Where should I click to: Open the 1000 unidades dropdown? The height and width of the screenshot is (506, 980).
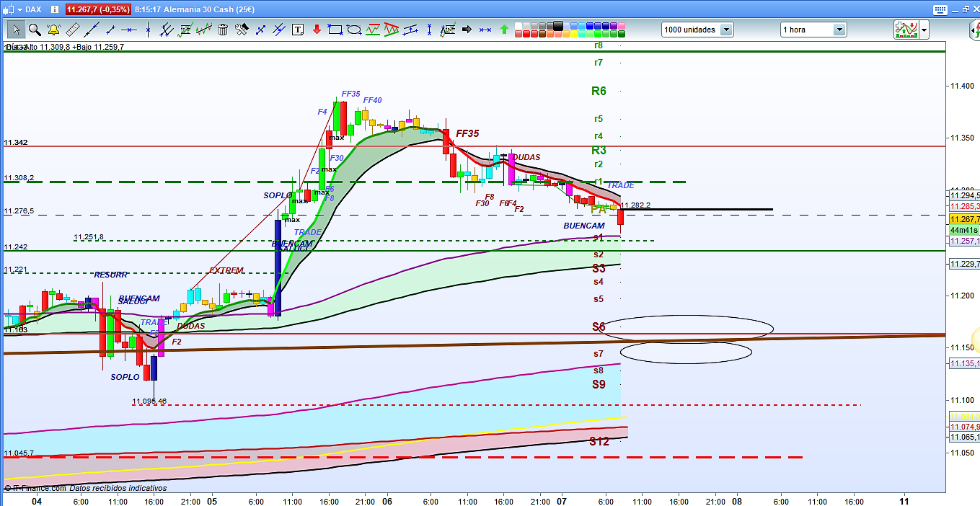[x=726, y=30]
